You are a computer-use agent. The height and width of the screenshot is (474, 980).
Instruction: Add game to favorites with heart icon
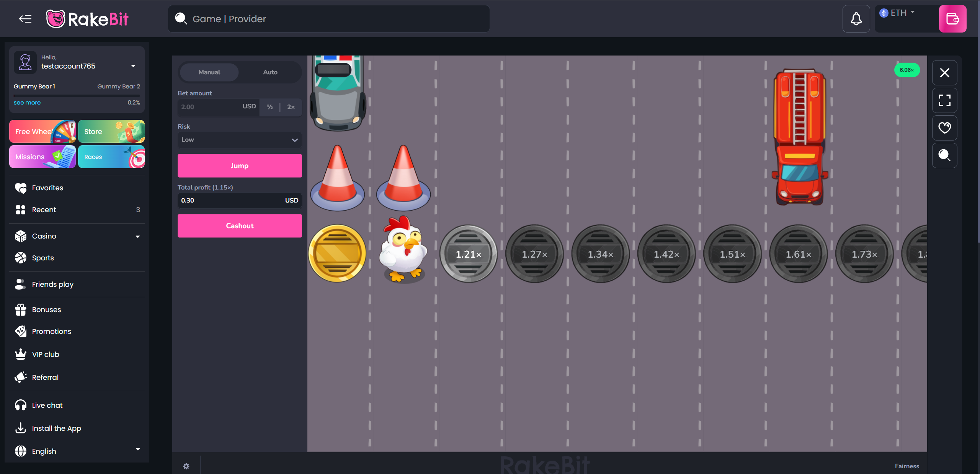coord(944,128)
